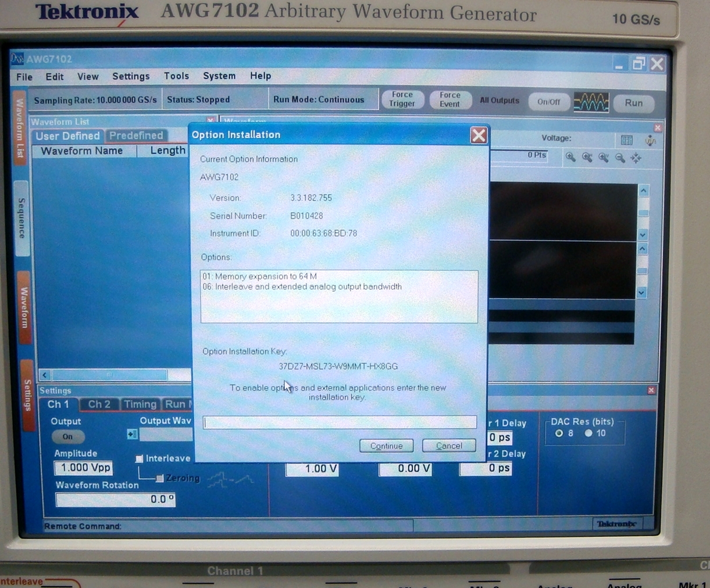Click the Continue button
Viewport: 710px width, 588px height.
pyautogui.click(x=387, y=446)
